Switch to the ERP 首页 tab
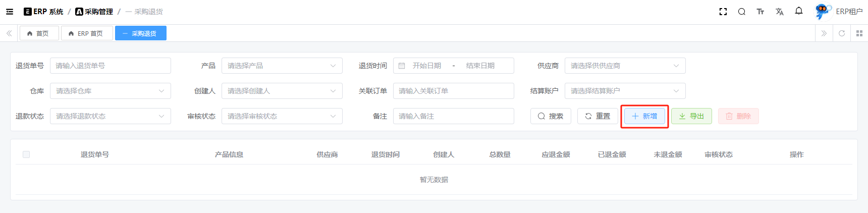 click(86, 33)
